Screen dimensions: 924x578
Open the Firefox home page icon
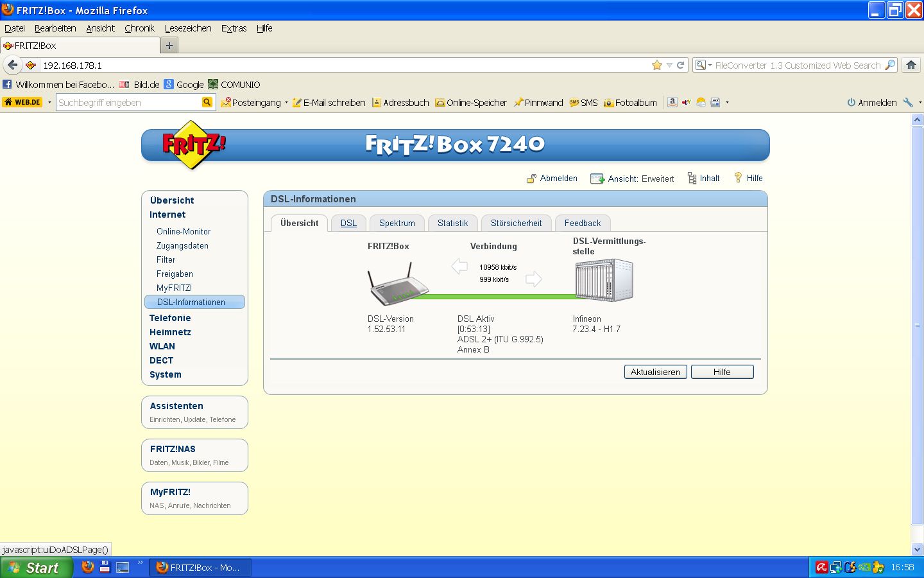(911, 65)
